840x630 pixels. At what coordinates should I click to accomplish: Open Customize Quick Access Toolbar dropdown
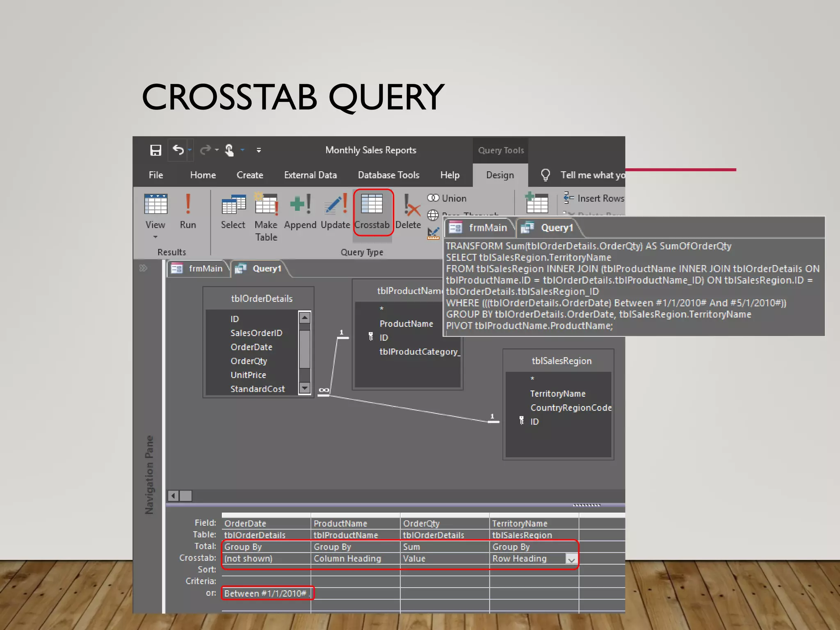coord(259,151)
